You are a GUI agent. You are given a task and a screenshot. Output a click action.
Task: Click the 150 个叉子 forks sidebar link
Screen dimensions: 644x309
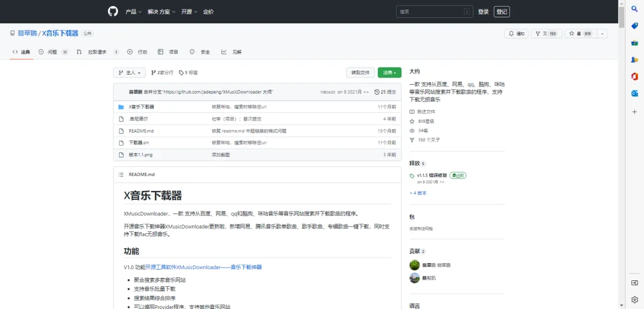tap(425, 140)
